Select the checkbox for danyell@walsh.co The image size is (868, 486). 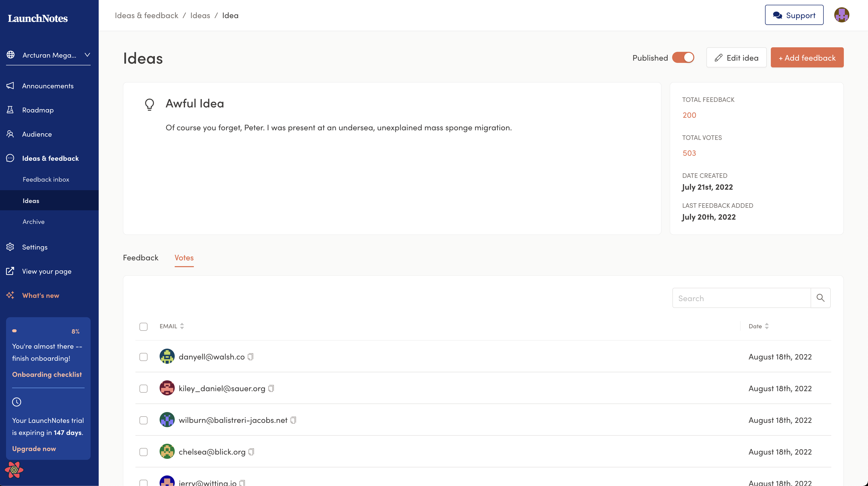click(x=143, y=357)
